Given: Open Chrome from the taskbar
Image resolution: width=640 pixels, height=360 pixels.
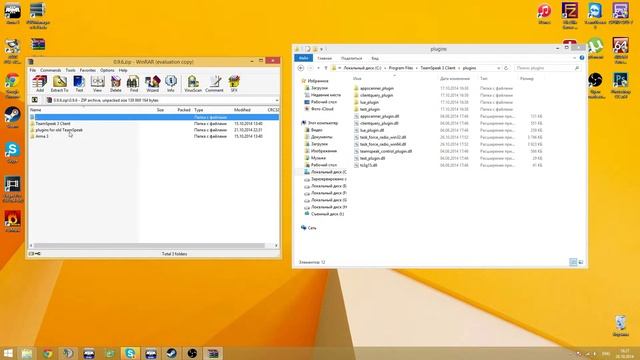Looking at the screenshot, I should point(48,353).
